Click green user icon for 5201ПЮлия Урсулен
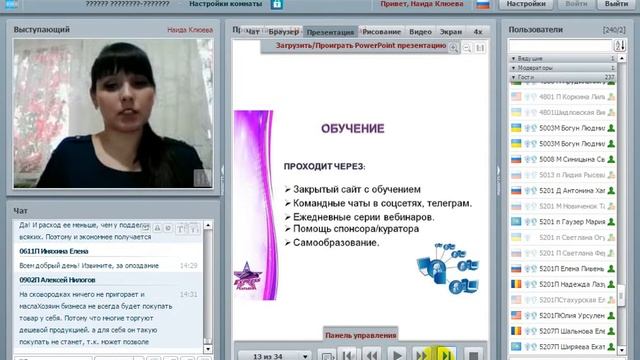 point(611,316)
